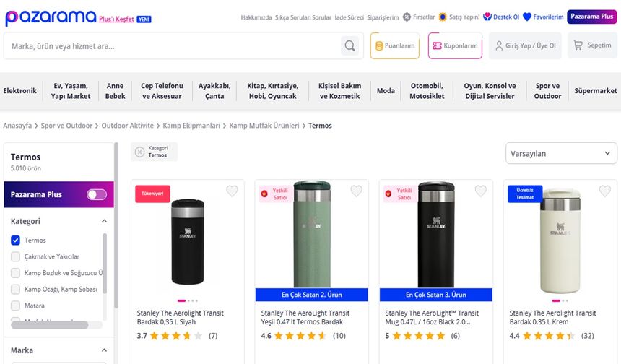Screen dimensions: 621x364
Task: Click the search magnifier icon
Action: [x=350, y=46]
